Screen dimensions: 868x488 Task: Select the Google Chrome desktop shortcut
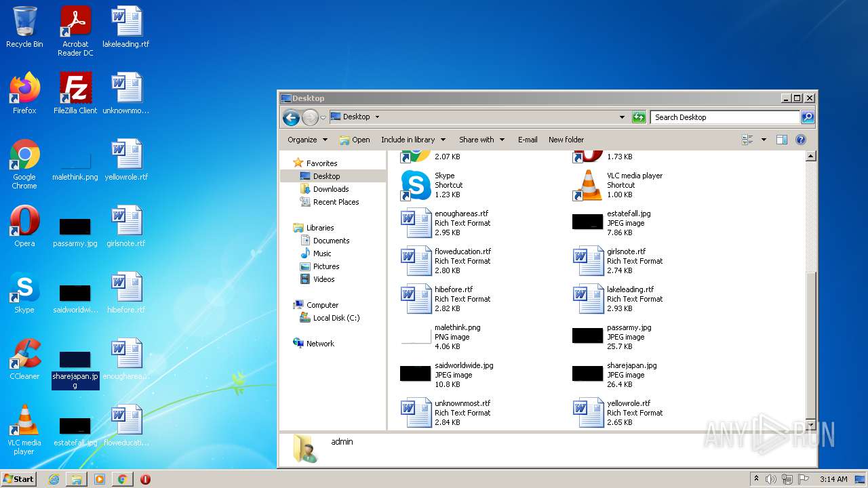tap(24, 164)
